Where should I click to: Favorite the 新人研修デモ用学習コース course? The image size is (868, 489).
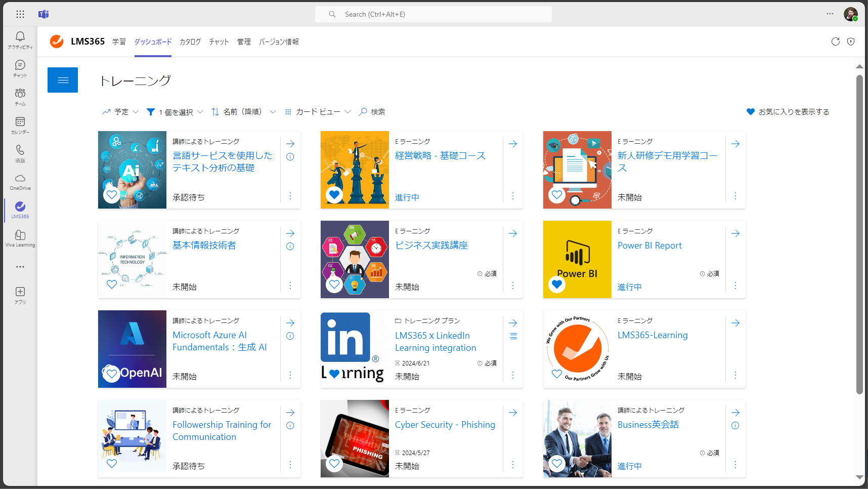tap(557, 195)
